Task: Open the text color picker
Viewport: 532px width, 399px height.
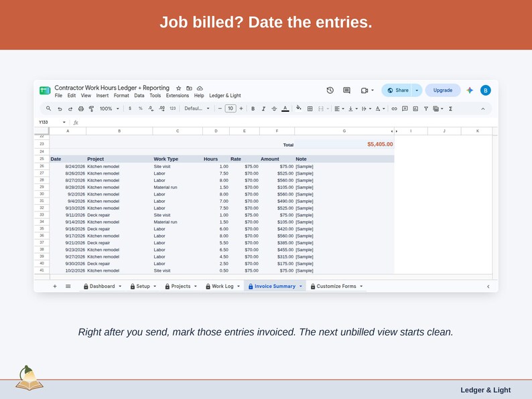Action: (x=285, y=109)
